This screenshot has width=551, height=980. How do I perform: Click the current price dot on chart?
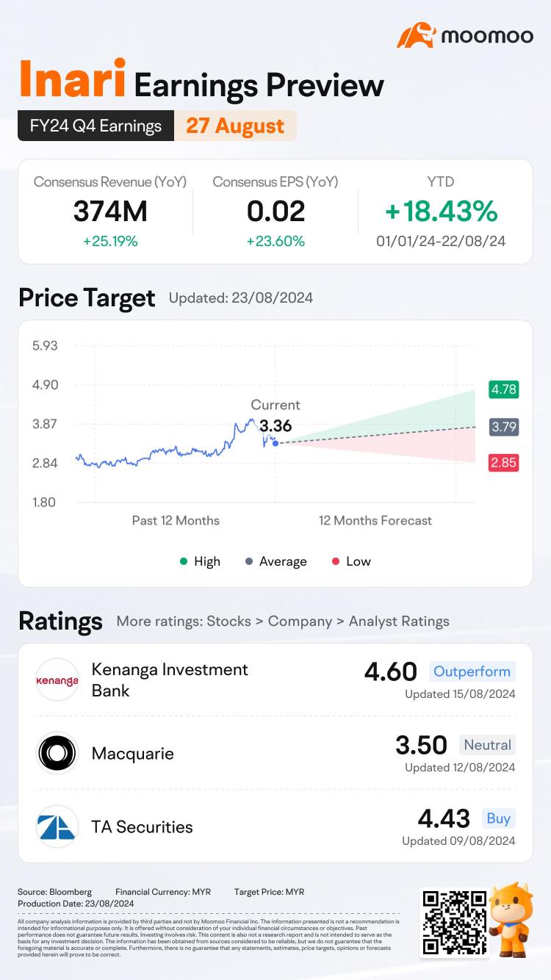(275, 443)
